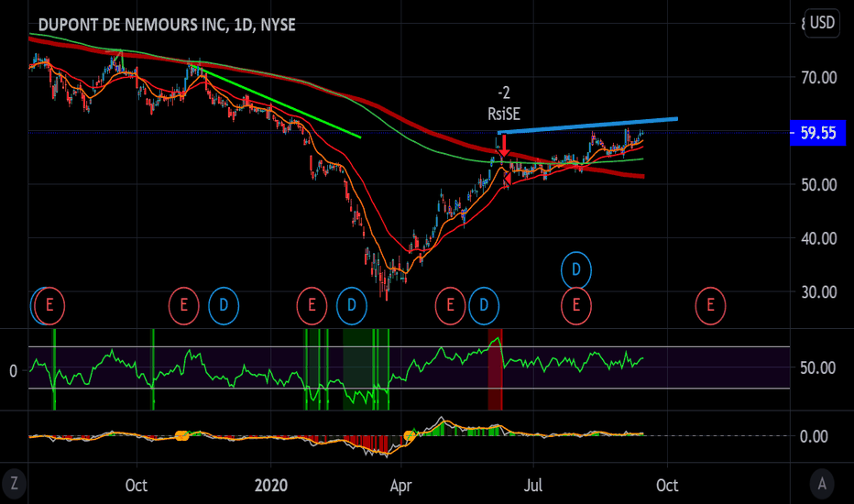Viewport: 854px width, 504px height.
Task: Open the earnings marker beneath the stacked dividend marker
Action: pos(576,305)
